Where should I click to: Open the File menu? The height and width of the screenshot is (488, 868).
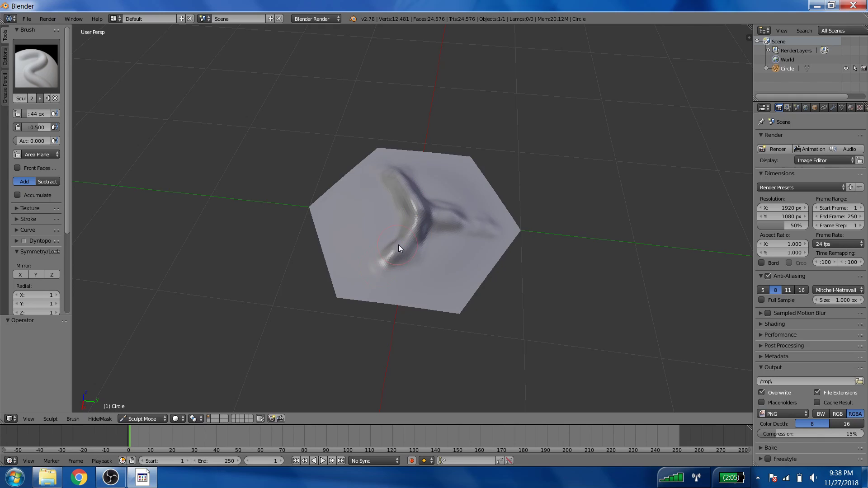coord(27,19)
